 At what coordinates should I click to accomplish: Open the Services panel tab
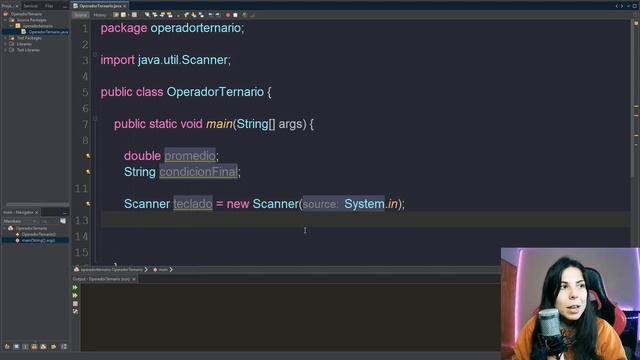point(30,6)
